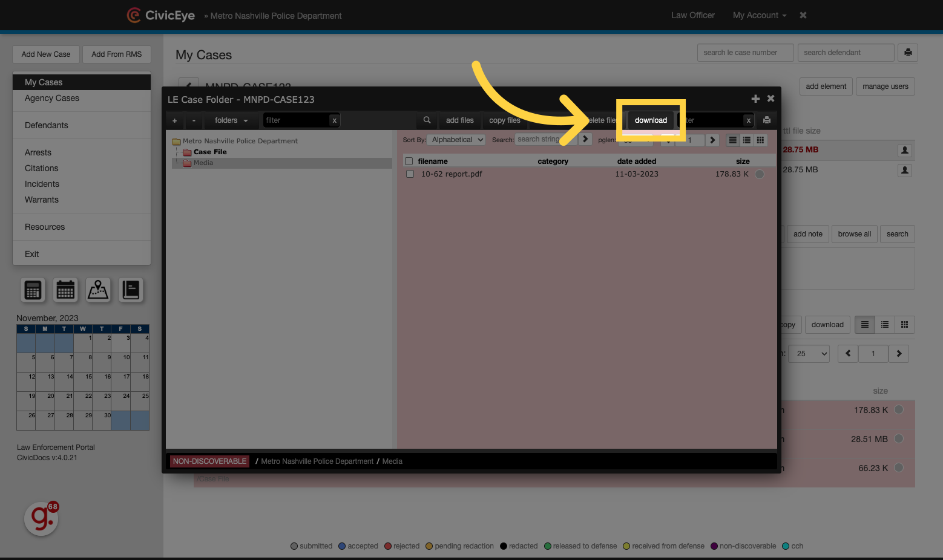Open Agency Cases in the sidebar
The width and height of the screenshot is (943, 560).
point(82,98)
